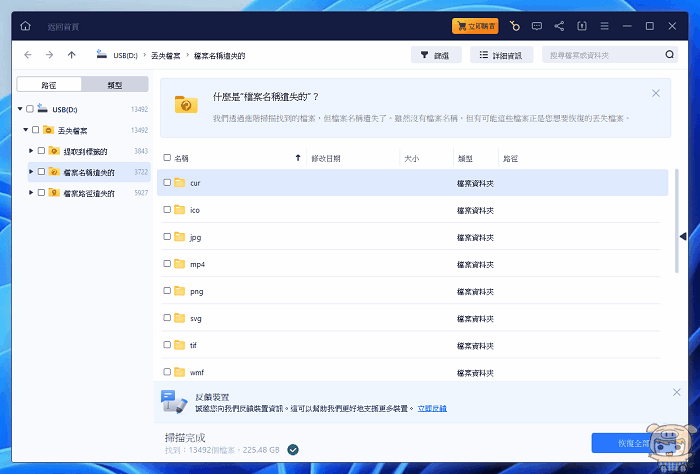
Task: Select the jpg folder name
Action: coord(196,237)
